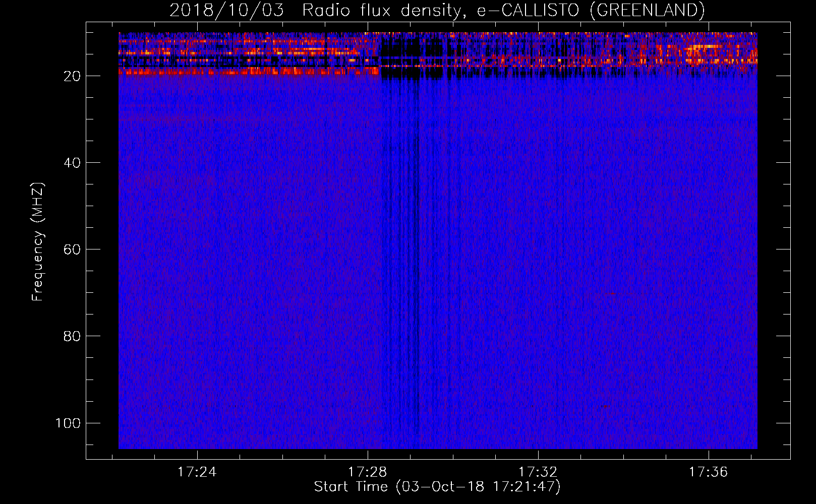The width and height of the screenshot is (816, 504).
Task: Click the 60 MHz frequency tick label
Action: click(72, 249)
